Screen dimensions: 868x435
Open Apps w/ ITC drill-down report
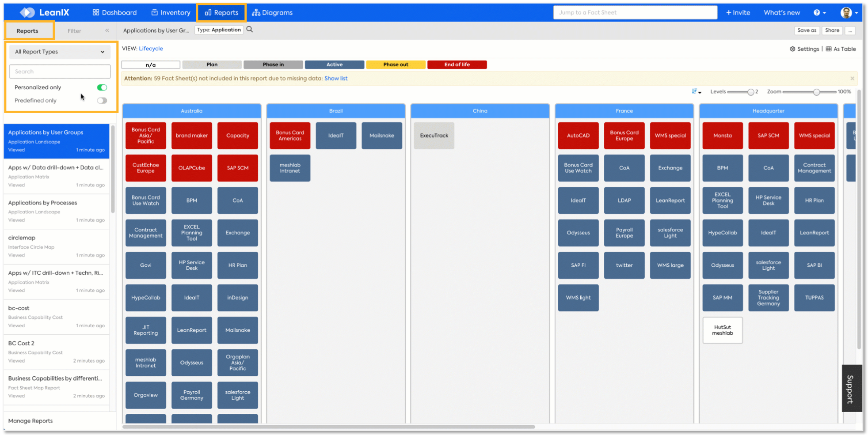(x=57, y=281)
